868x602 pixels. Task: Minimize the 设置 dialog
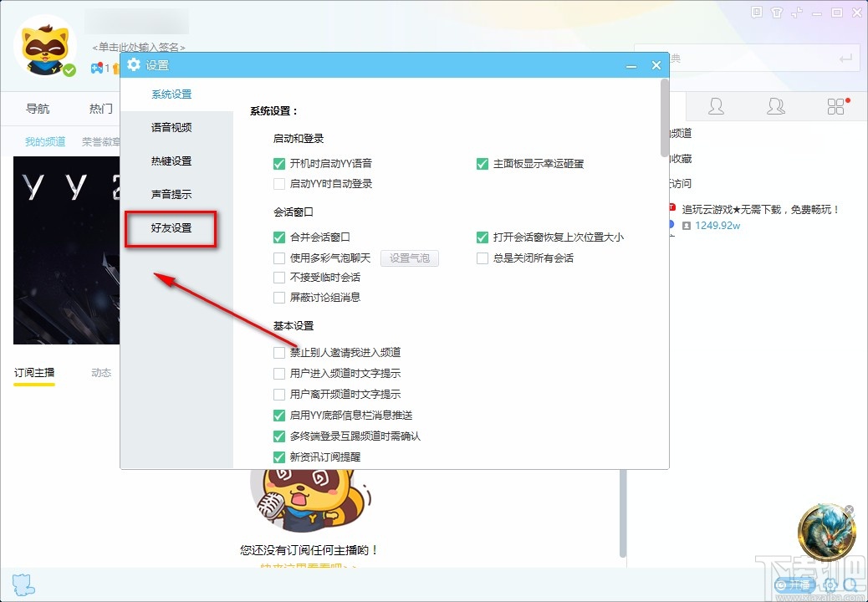point(631,66)
